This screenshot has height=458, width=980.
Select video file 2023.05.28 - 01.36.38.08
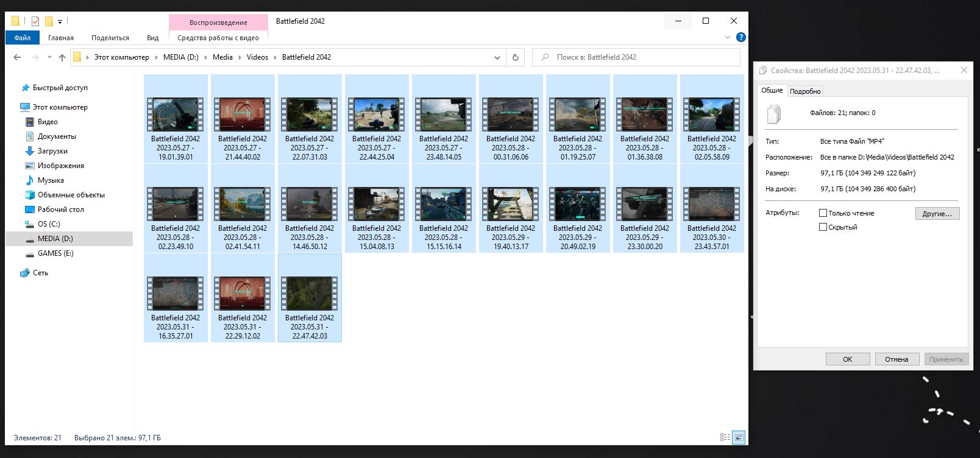645,119
